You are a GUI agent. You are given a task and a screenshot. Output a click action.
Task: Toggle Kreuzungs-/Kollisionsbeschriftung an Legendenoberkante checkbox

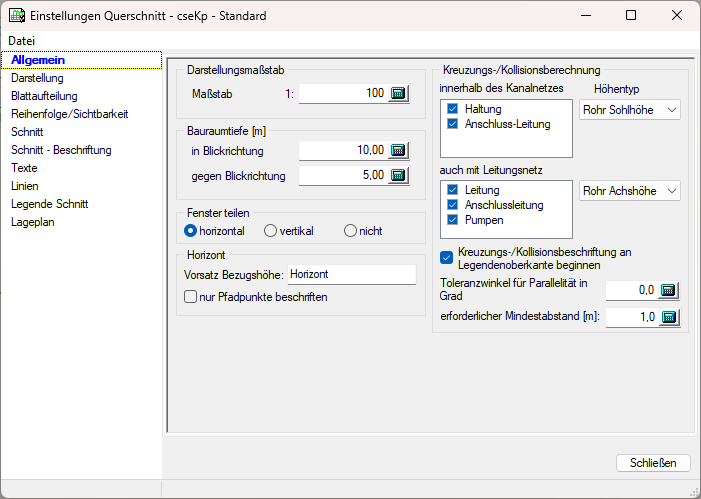(447, 258)
